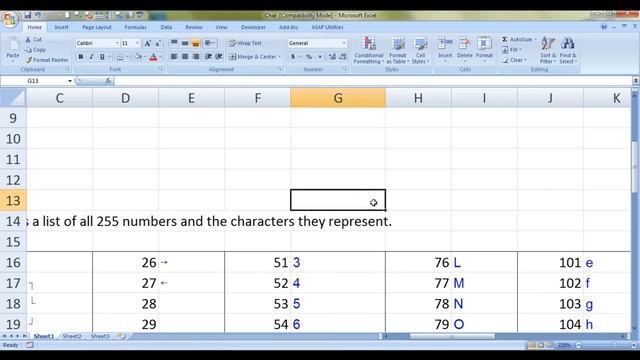The image size is (640, 360).
Task: Open Cell Styles gallery
Action: click(x=420, y=50)
